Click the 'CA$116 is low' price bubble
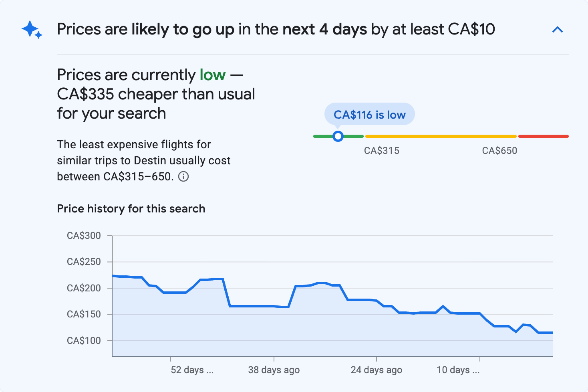Viewport: 588px width, 392px height. click(x=369, y=114)
